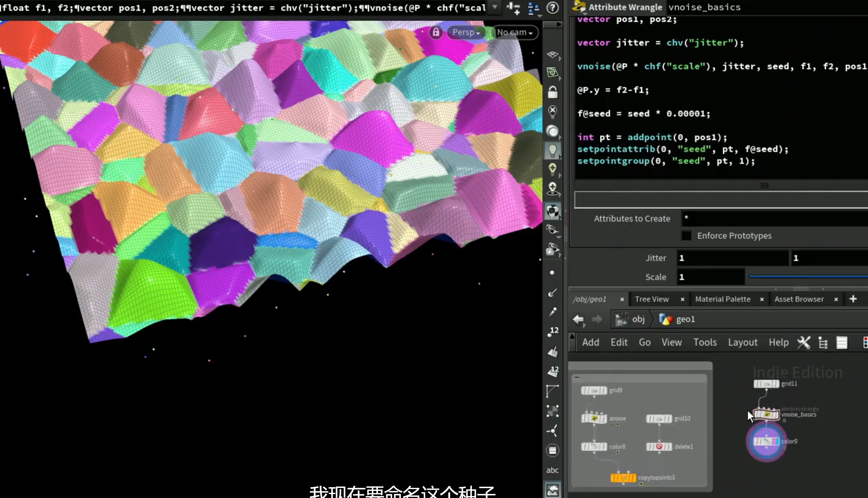The width and height of the screenshot is (868, 498).
Task: Open the Layout menu
Action: tap(743, 342)
